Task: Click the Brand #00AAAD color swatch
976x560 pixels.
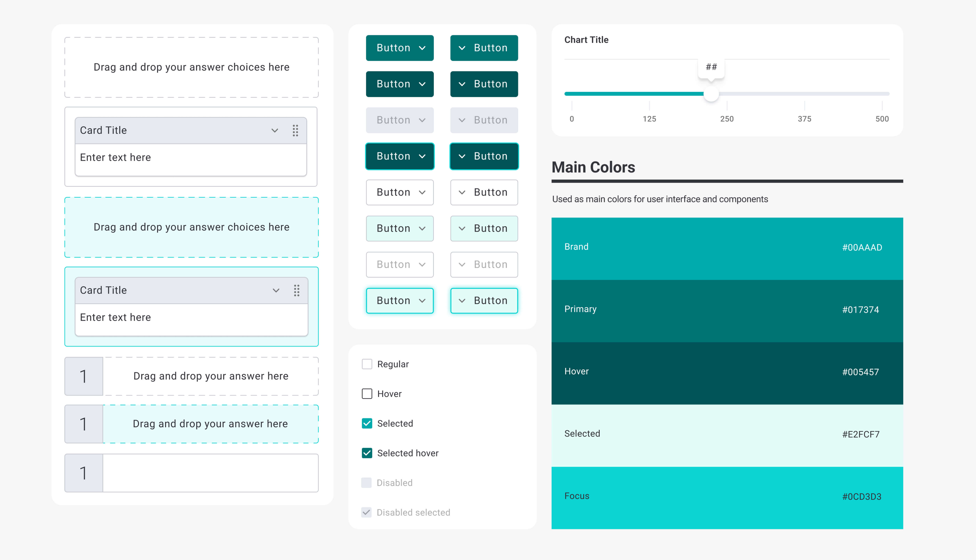Action: (727, 248)
